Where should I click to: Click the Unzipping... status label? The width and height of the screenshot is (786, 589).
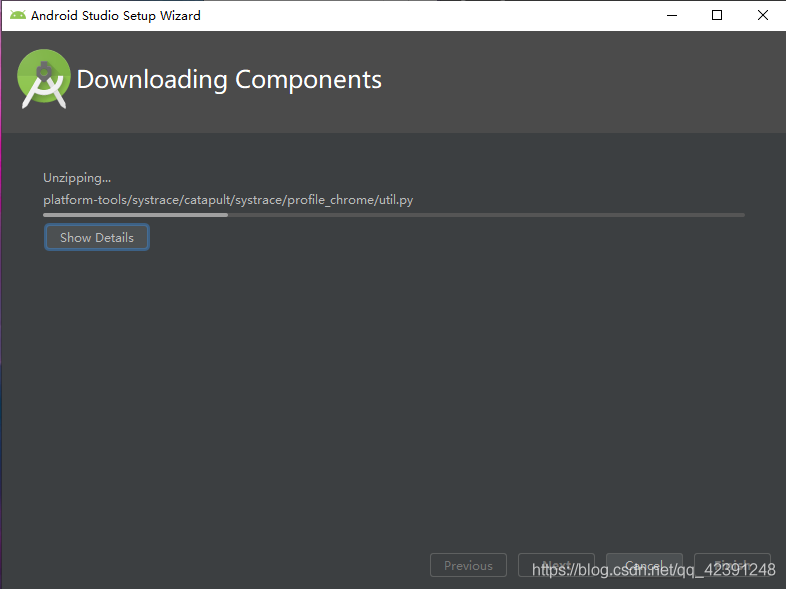click(77, 178)
